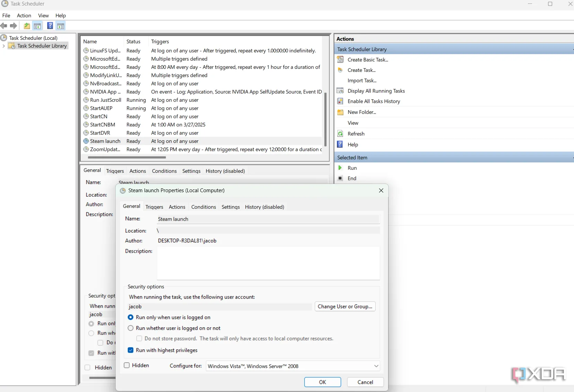Image resolution: width=574 pixels, height=392 pixels.
Task: Select Run only when user is logged on
Action: [131, 317]
